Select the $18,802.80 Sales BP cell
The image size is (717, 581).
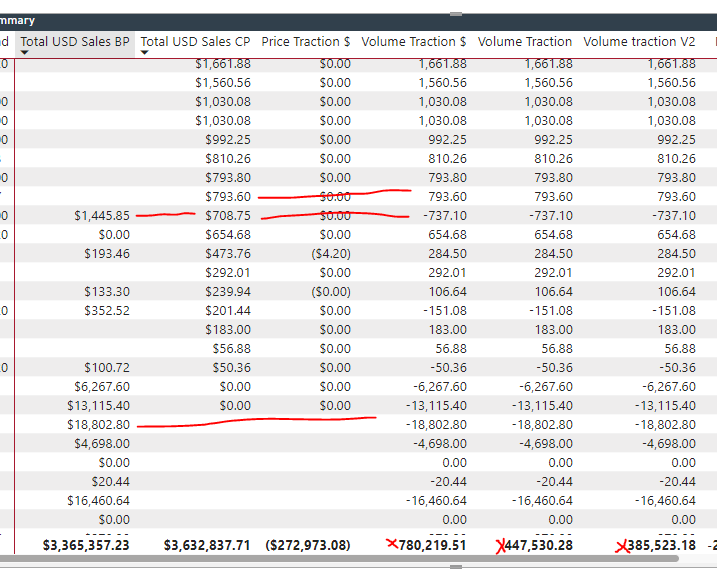coord(98,425)
